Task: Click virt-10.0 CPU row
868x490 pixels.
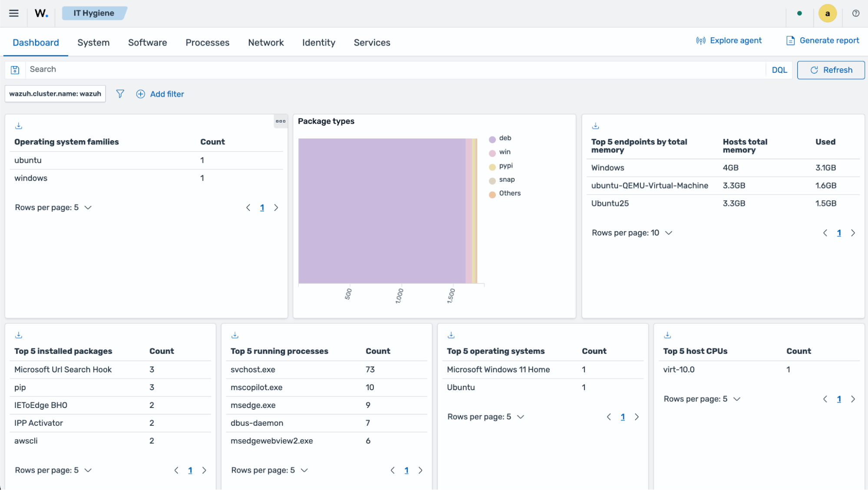Action: pyautogui.click(x=759, y=370)
